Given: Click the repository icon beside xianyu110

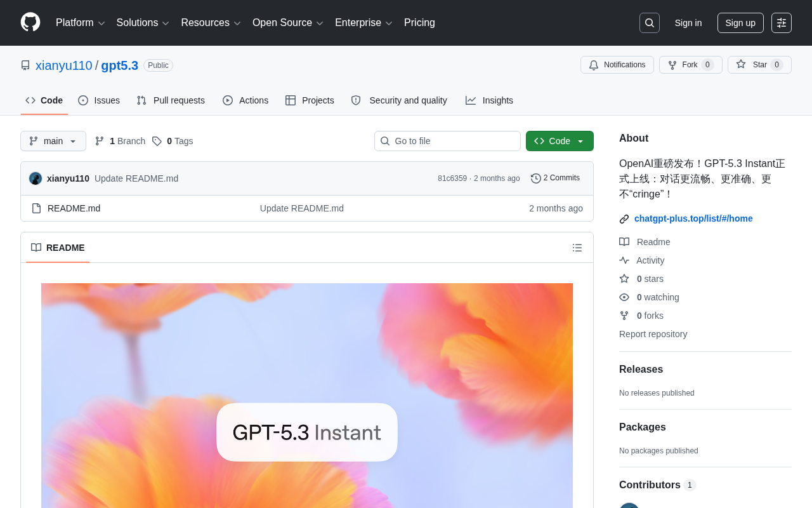Looking at the screenshot, I should [x=25, y=65].
